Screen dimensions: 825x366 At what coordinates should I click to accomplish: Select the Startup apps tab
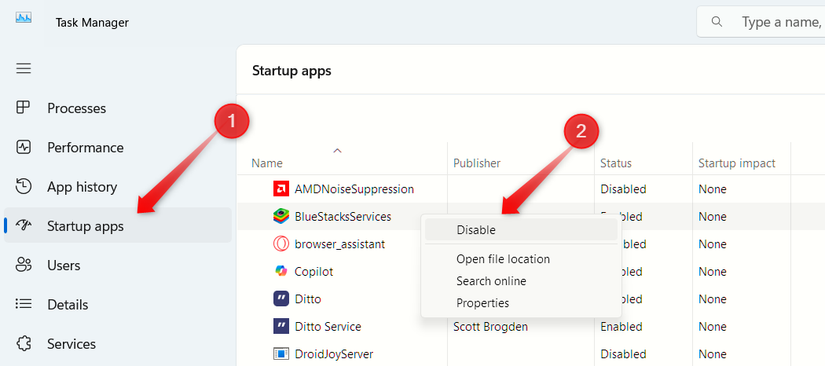117,226
